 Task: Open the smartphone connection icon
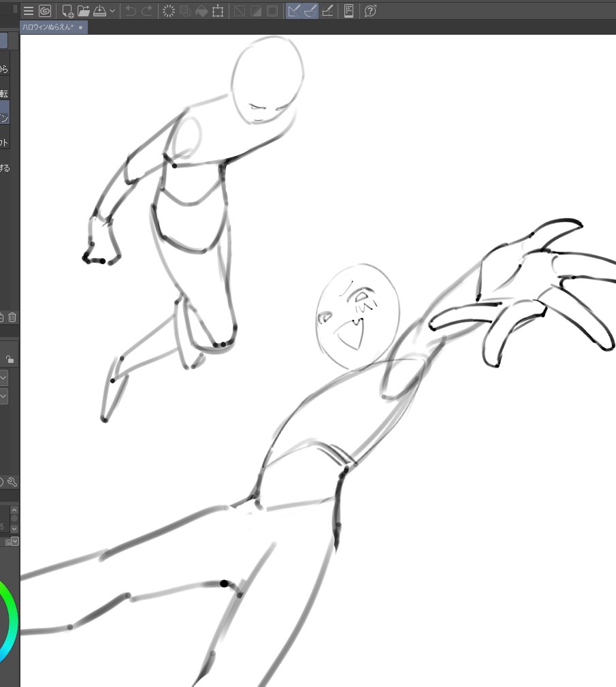[348, 11]
